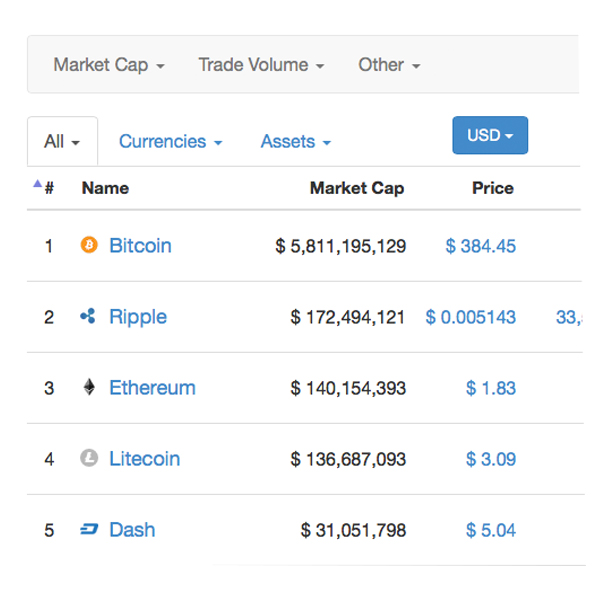Sort table by Price column header
The width and height of the screenshot is (600, 600).
(493, 188)
